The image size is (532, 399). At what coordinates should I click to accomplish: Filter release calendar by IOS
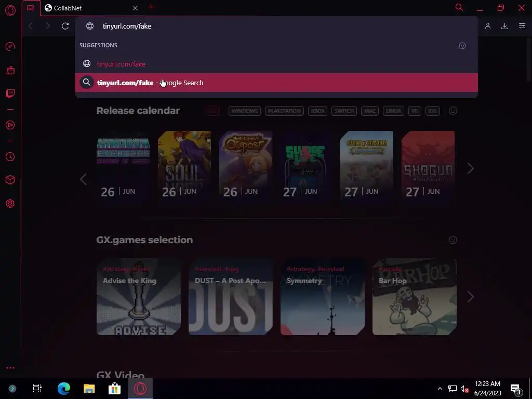click(432, 111)
